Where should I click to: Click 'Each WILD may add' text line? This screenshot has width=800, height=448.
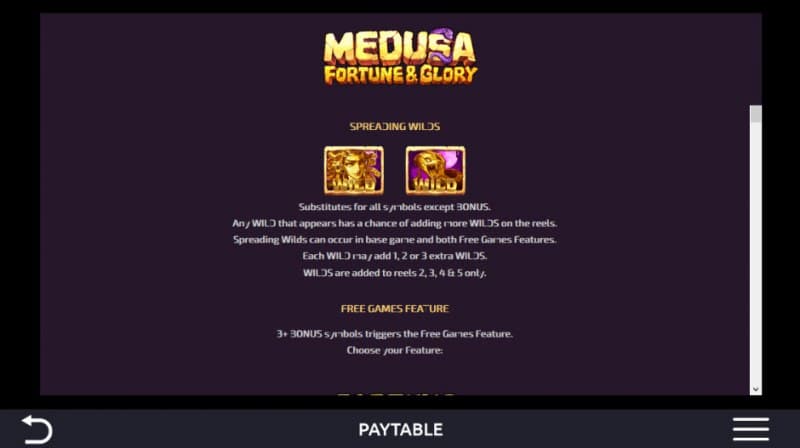click(394, 256)
